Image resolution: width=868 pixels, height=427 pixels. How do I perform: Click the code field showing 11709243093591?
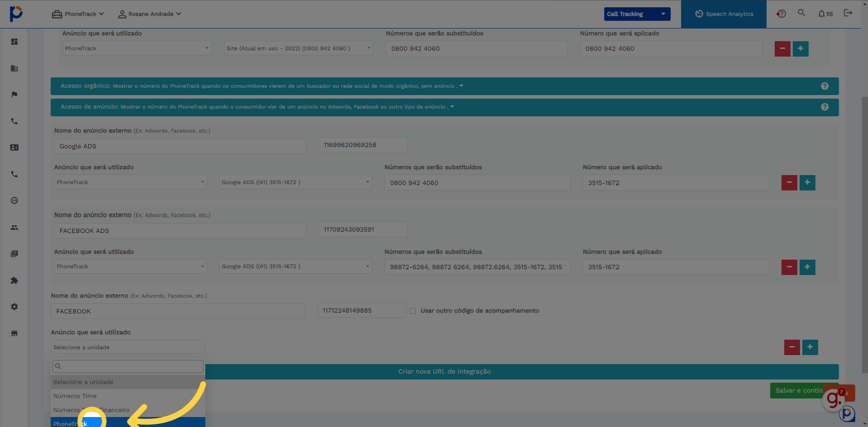click(363, 229)
